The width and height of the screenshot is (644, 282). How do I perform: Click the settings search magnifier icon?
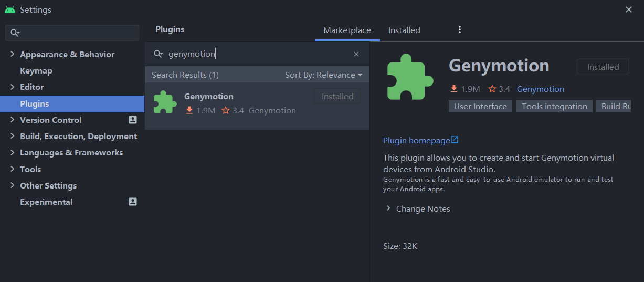pyautogui.click(x=15, y=33)
